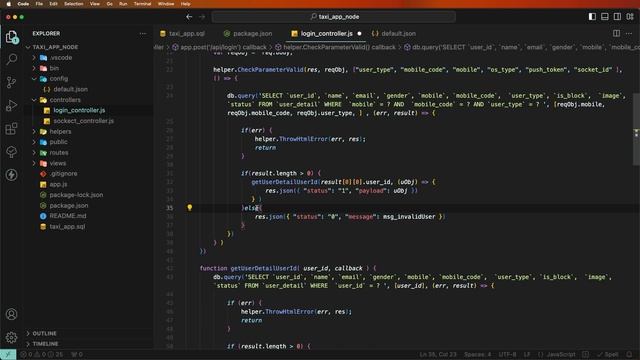Click the unsaved dot on login_controller.js tab

[x=359, y=33]
